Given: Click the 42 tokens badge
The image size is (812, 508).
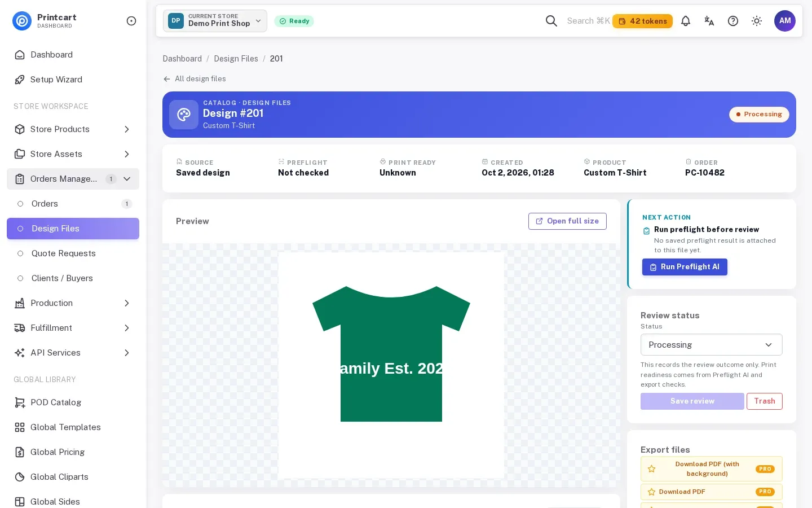Looking at the screenshot, I should coord(642,21).
